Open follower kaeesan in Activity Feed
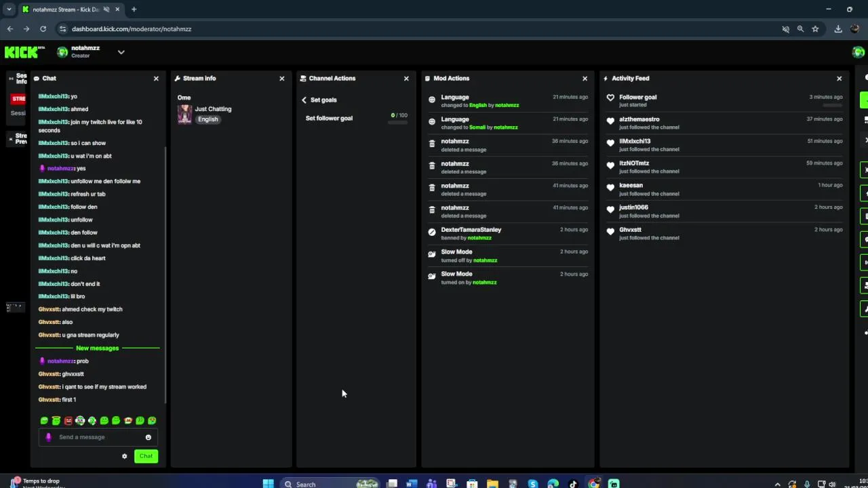868x488 pixels. point(631,185)
